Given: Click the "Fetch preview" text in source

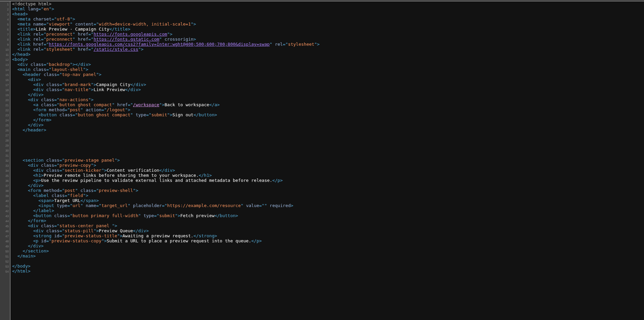Looking at the screenshot, I should [197, 216].
